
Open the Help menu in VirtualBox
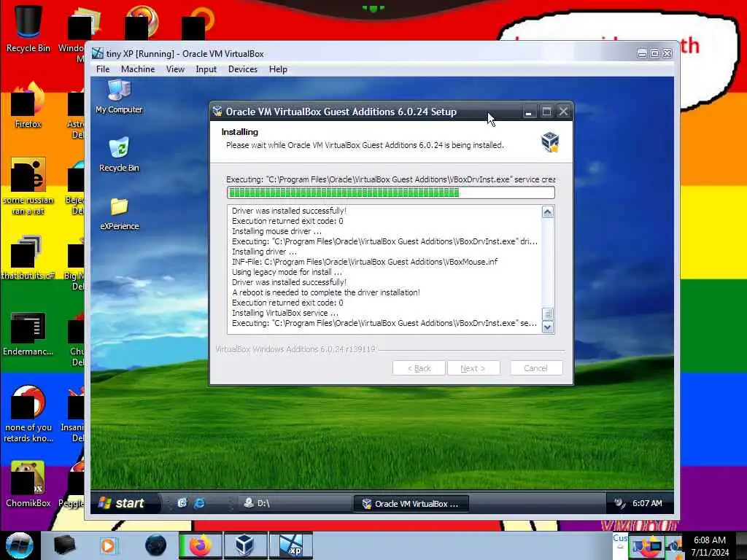278,69
